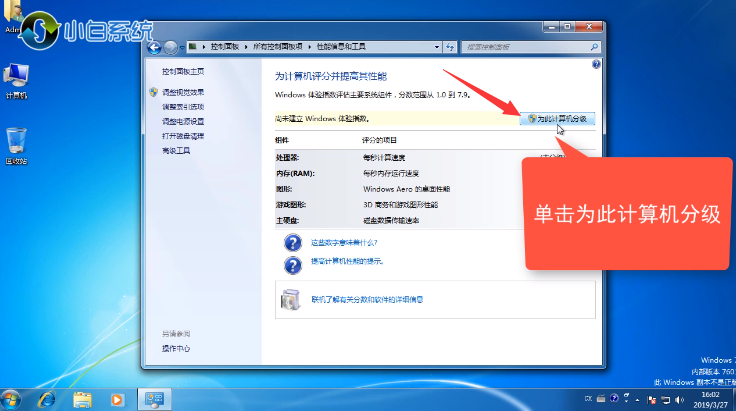736x411 pixels.
Task: Click the blue help tray icon
Action: click(614, 398)
